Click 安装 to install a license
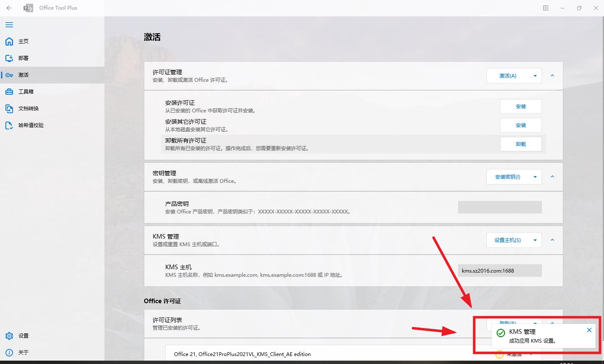The width and height of the screenshot is (604, 364). [521, 106]
